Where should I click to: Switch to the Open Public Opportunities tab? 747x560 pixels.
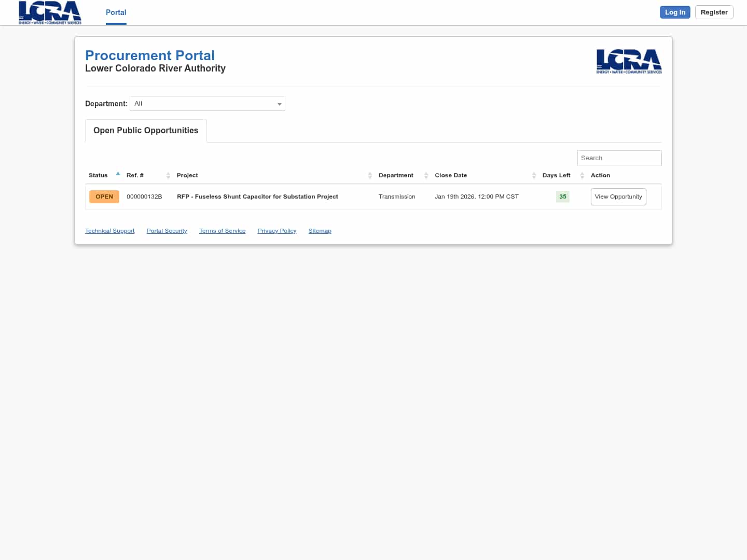coord(145,130)
